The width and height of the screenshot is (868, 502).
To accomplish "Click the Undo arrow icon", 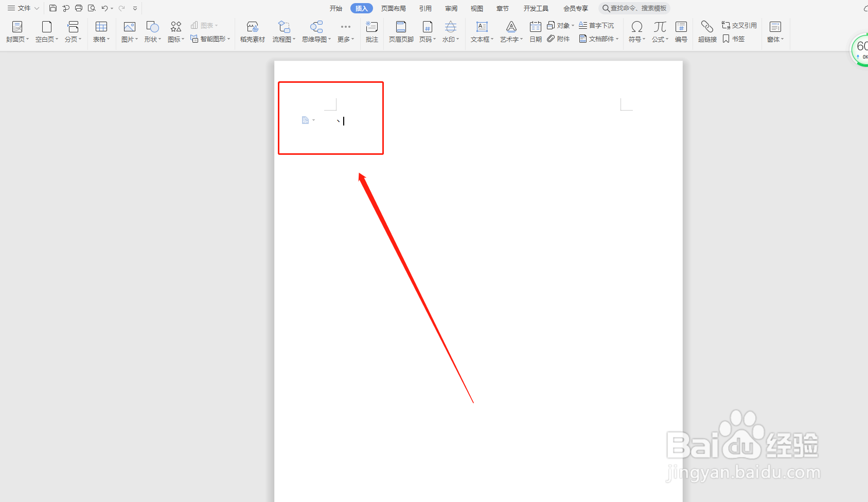I will tap(105, 8).
